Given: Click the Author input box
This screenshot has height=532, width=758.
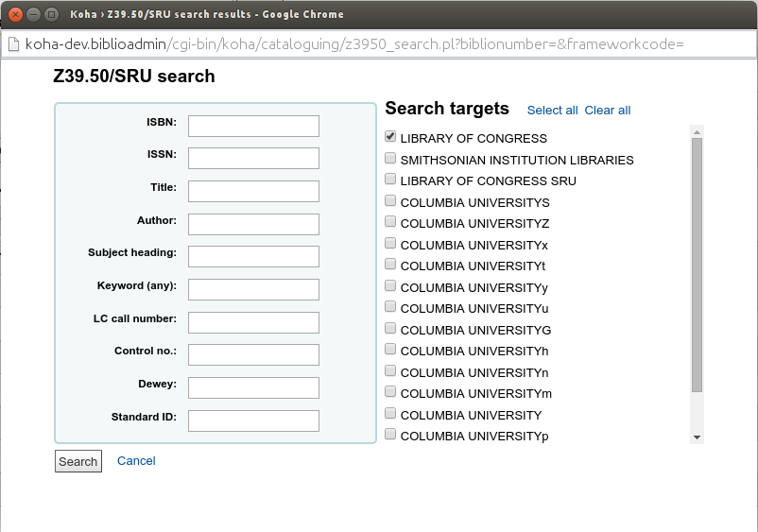Looking at the screenshot, I should 253,224.
